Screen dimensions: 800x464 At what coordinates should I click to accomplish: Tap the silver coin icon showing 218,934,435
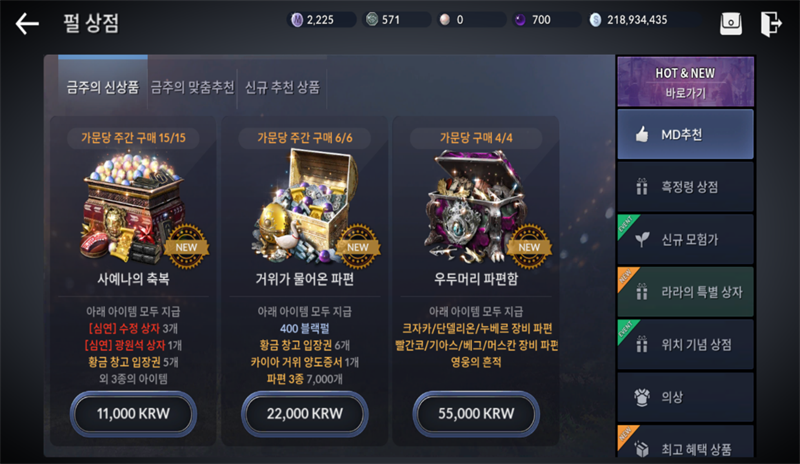595,20
